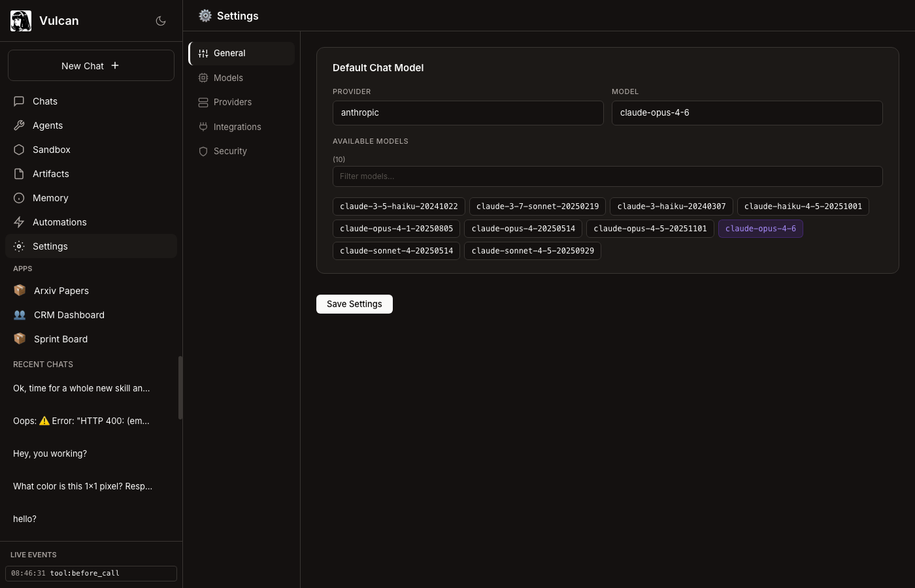
Task: Switch to the Models settings tab
Action: pos(228,78)
